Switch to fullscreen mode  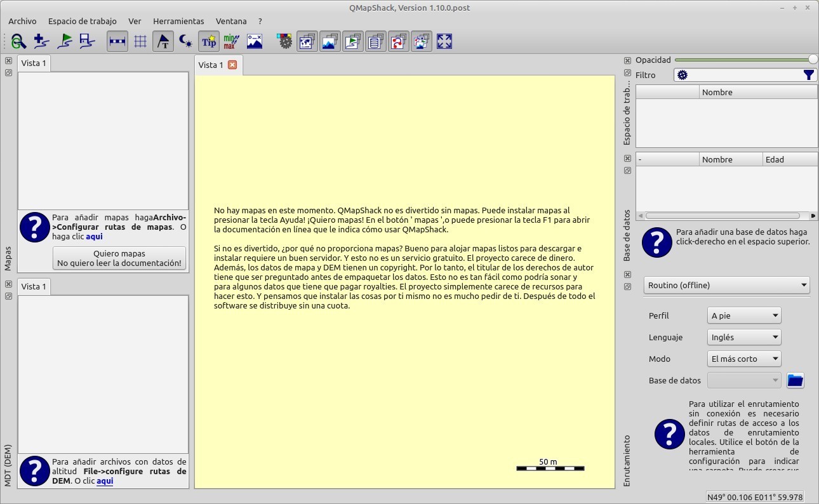click(x=444, y=42)
